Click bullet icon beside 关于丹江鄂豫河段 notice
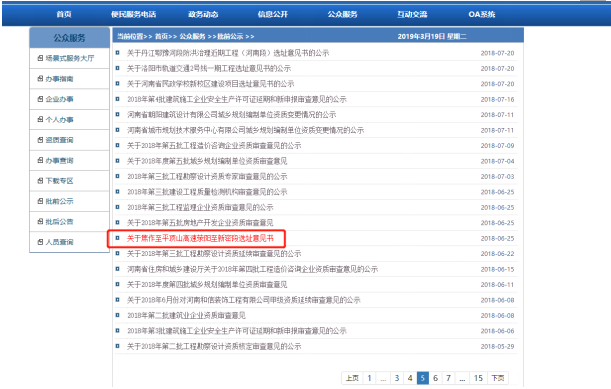This screenshot has height=389, width=611. (x=117, y=53)
